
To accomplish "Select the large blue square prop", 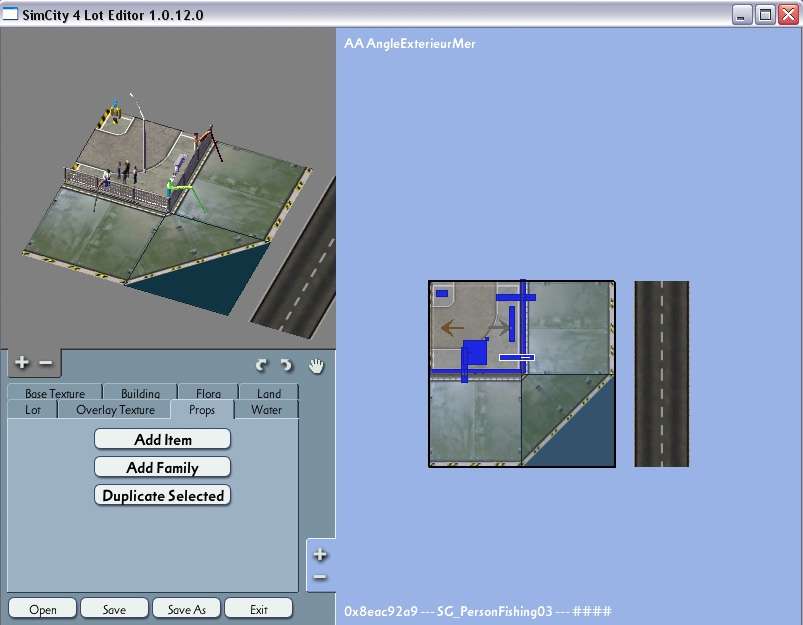I will [475, 353].
